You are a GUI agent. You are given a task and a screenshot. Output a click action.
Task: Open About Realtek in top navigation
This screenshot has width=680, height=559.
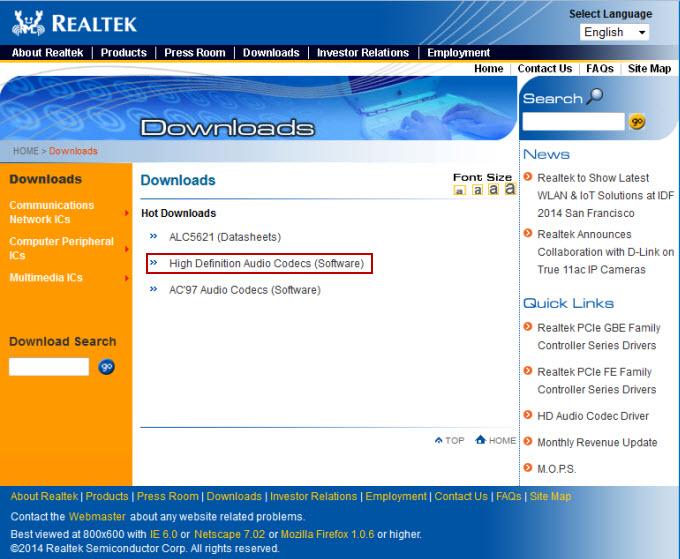(x=47, y=53)
